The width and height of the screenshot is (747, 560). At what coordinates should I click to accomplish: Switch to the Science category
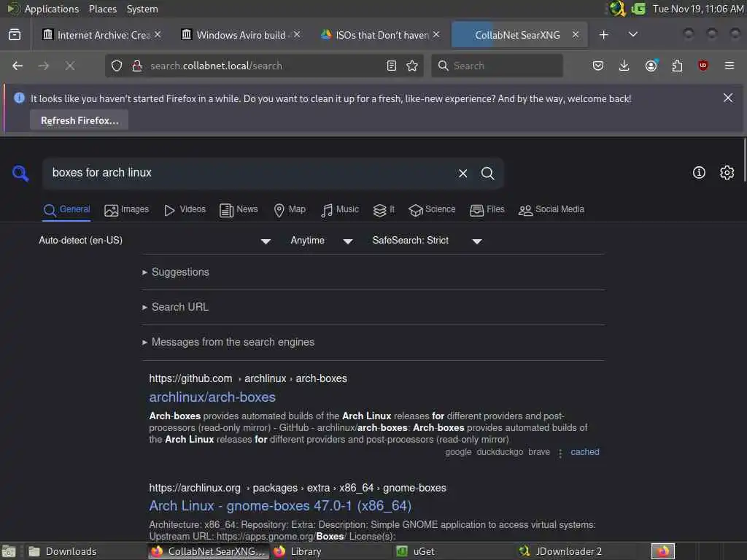432,209
